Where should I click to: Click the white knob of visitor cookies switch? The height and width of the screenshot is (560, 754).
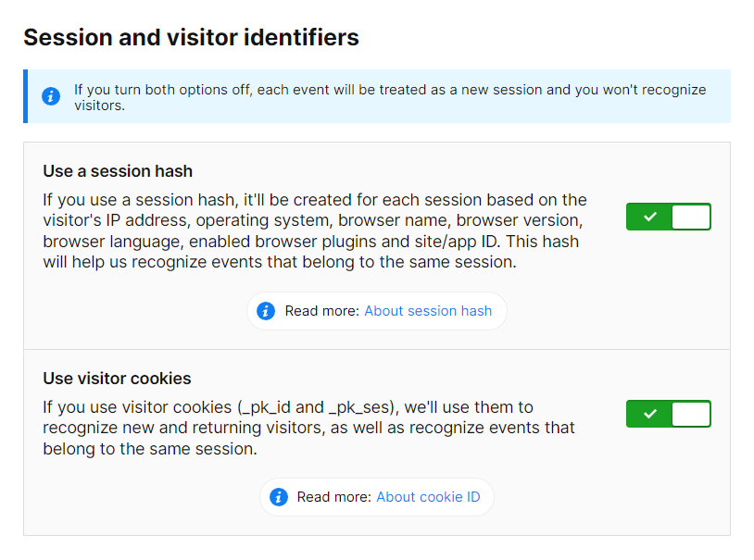pyautogui.click(x=690, y=414)
